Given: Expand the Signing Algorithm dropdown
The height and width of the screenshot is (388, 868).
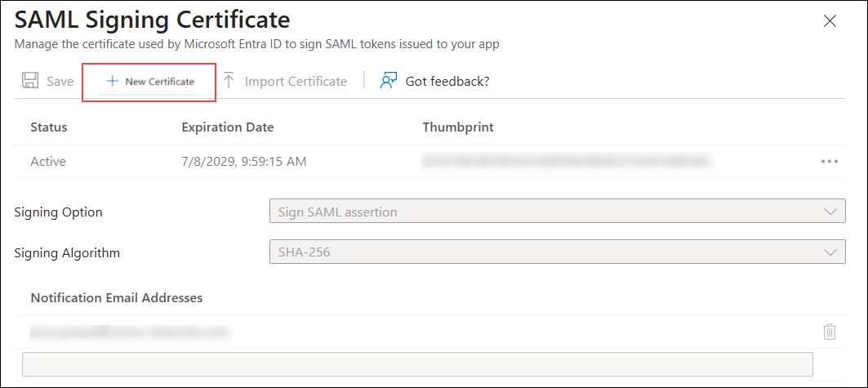Looking at the screenshot, I should point(558,252).
